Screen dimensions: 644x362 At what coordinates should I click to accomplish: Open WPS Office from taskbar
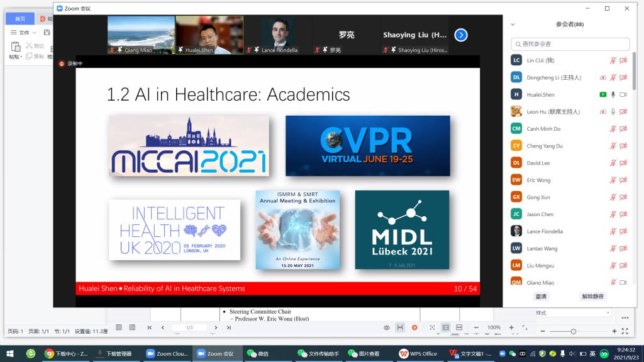pyautogui.click(x=418, y=353)
